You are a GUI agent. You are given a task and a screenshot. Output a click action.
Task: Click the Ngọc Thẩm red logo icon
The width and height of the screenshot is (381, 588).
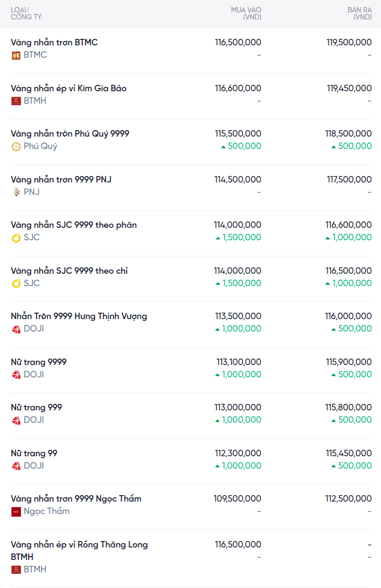click(16, 511)
